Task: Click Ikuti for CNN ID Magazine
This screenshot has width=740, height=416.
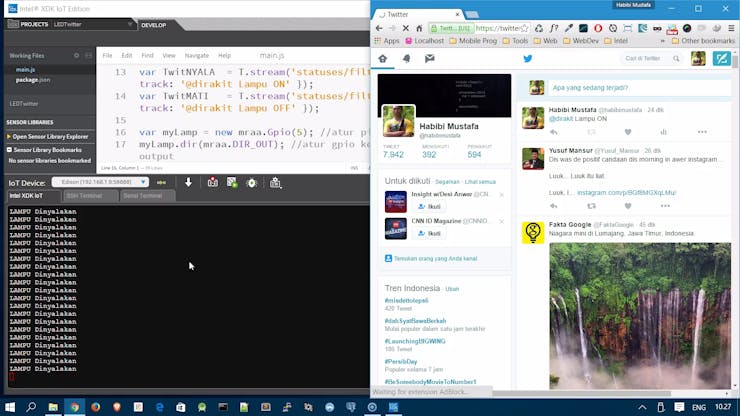Action: tap(429, 233)
